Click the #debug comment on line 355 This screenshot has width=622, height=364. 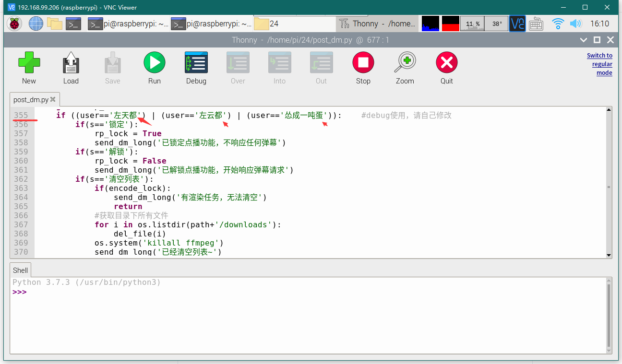(407, 115)
